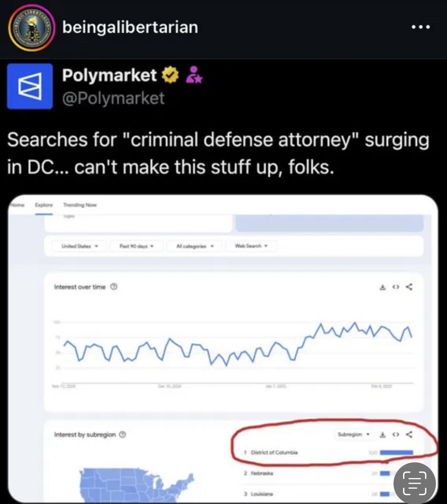447x504 pixels.
Task: Click help icon next to Interest over time
Action: 114,287
